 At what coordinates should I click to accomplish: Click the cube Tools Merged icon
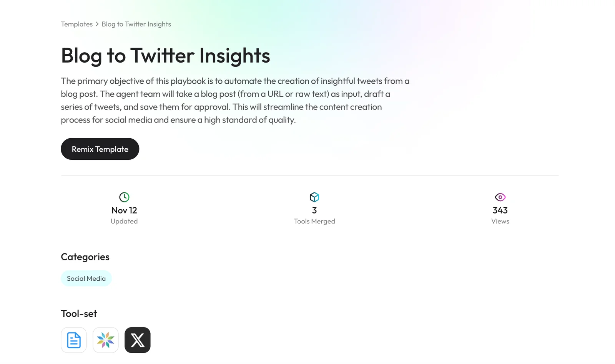coord(314,197)
